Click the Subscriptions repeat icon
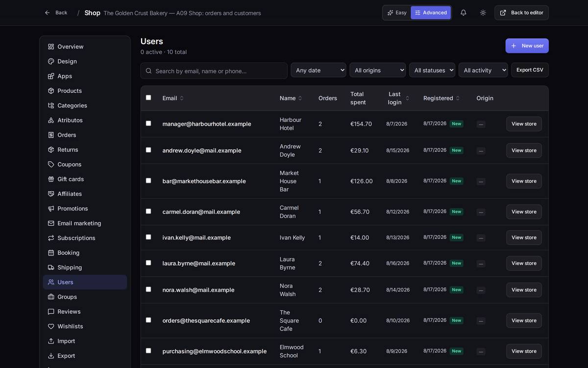This screenshot has width=588, height=368. pos(51,238)
